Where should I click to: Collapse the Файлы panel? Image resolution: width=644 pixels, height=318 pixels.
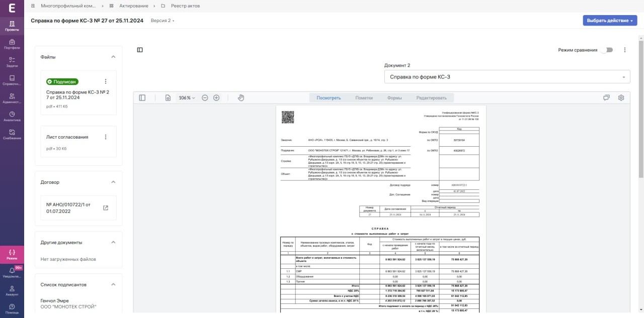(113, 57)
